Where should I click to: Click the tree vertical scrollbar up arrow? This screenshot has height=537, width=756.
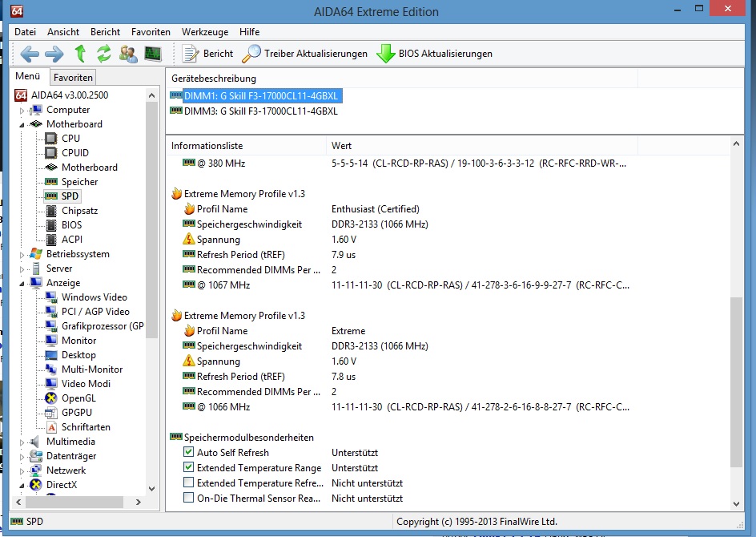152,95
